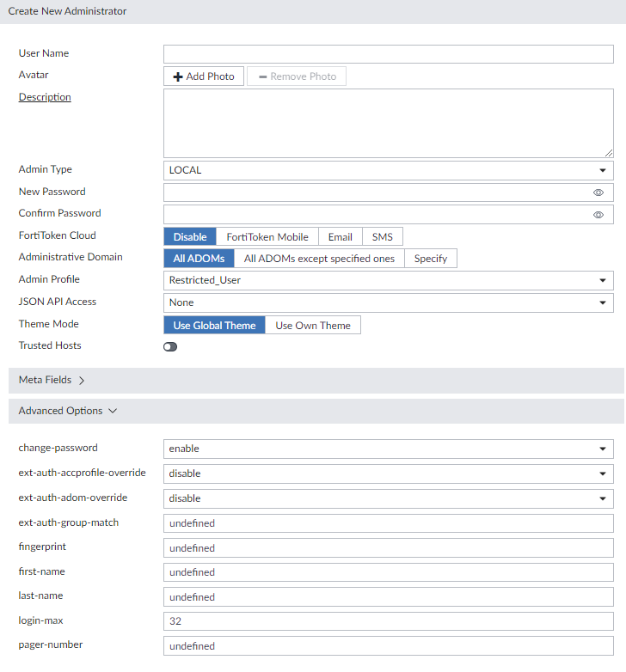626x672 pixels.
Task: Click the User Name input field
Action: point(388,54)
